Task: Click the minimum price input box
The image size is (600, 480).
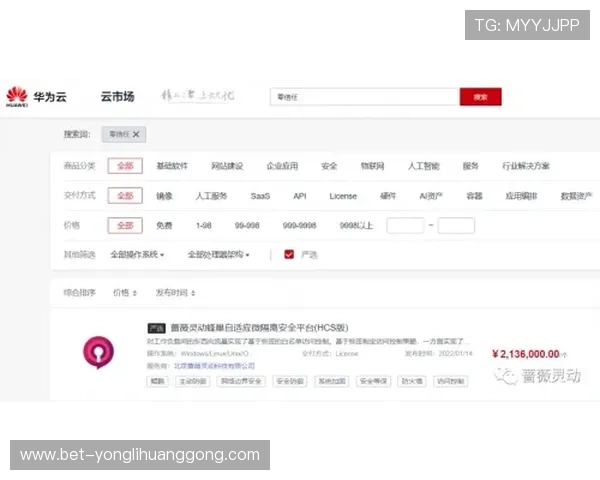Action: click(405, 225)
